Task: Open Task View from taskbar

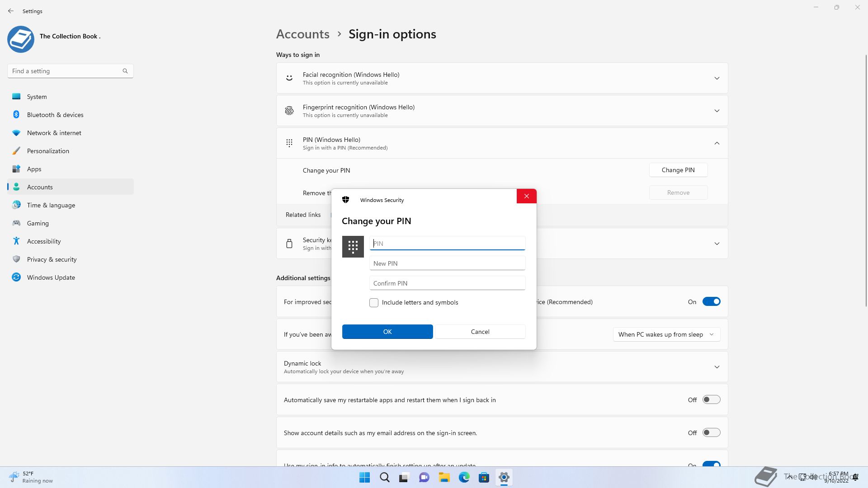Action: [404, 477]
